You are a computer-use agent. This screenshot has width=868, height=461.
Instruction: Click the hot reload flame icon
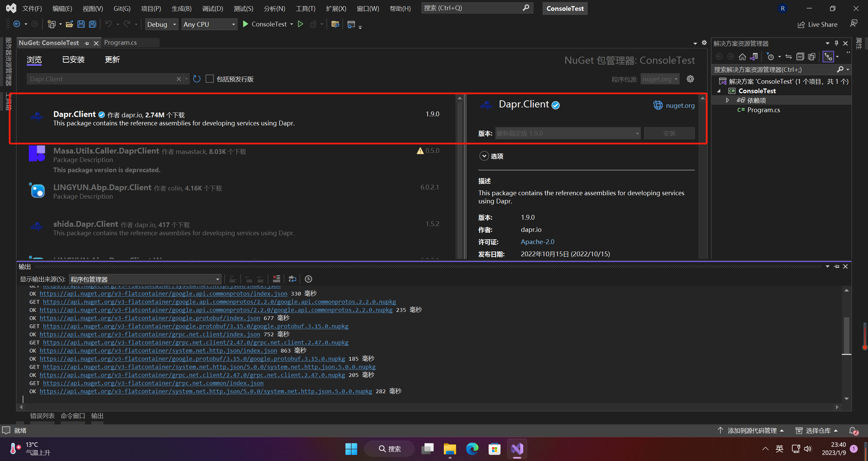313,24
